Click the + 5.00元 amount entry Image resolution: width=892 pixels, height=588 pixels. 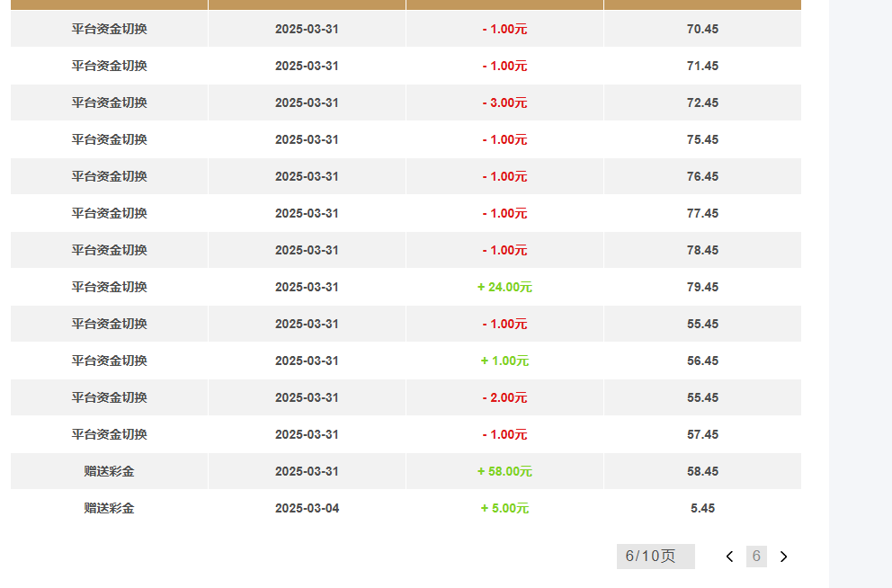click(504, 508)
